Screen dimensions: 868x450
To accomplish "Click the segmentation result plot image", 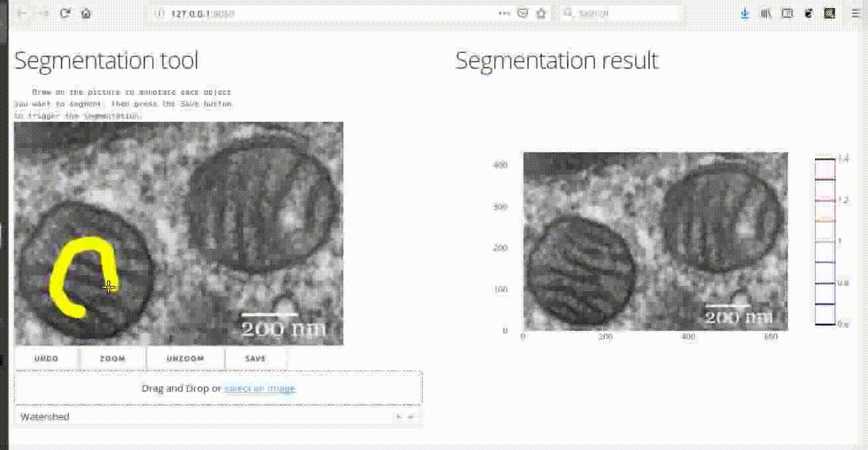I will pos(656,242).
